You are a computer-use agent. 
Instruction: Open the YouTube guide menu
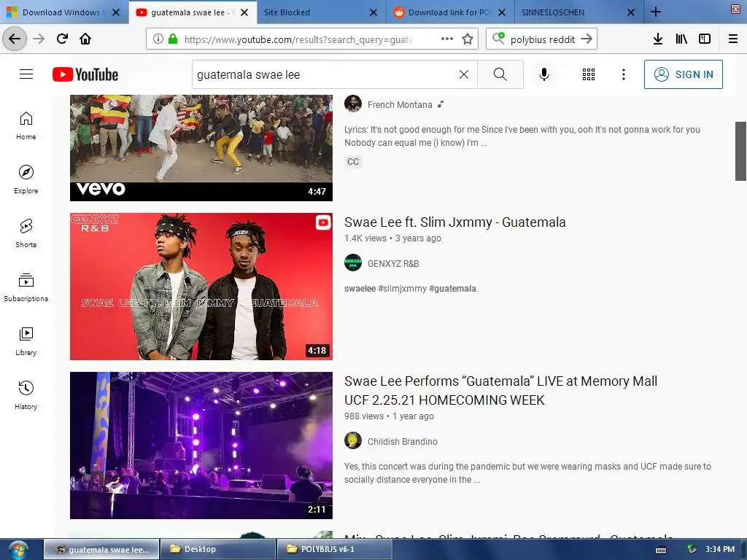point(26,74)
